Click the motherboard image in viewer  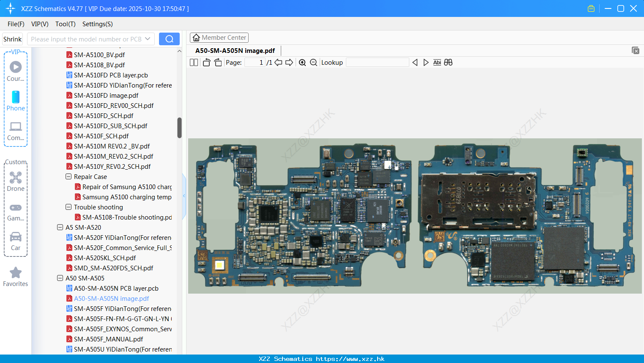click(x=415, y=216)
